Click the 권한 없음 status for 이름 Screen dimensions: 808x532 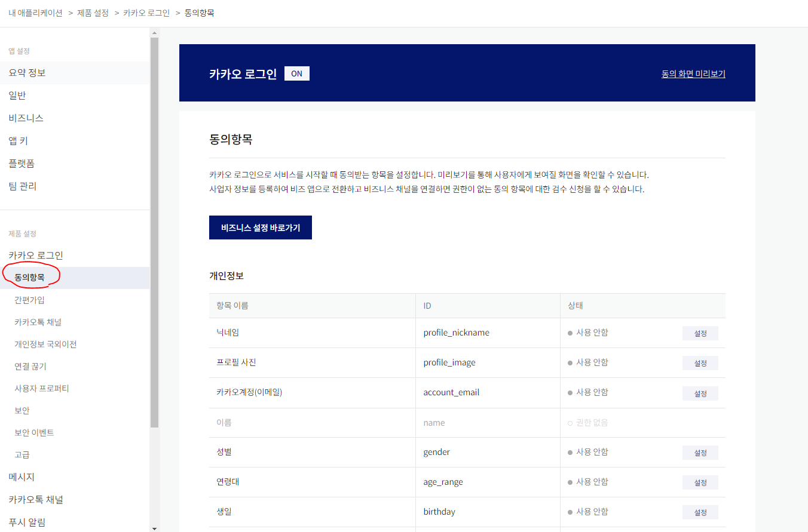click(588, 423)
